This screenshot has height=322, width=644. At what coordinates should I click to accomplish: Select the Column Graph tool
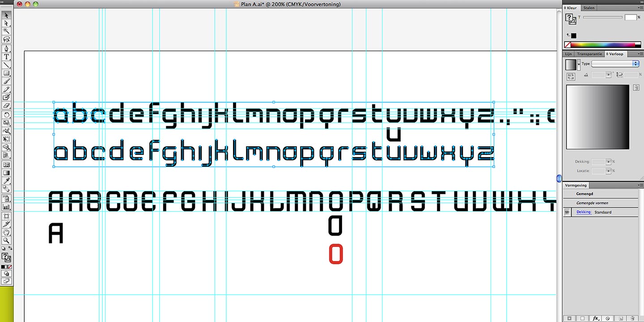coord(7,206)
